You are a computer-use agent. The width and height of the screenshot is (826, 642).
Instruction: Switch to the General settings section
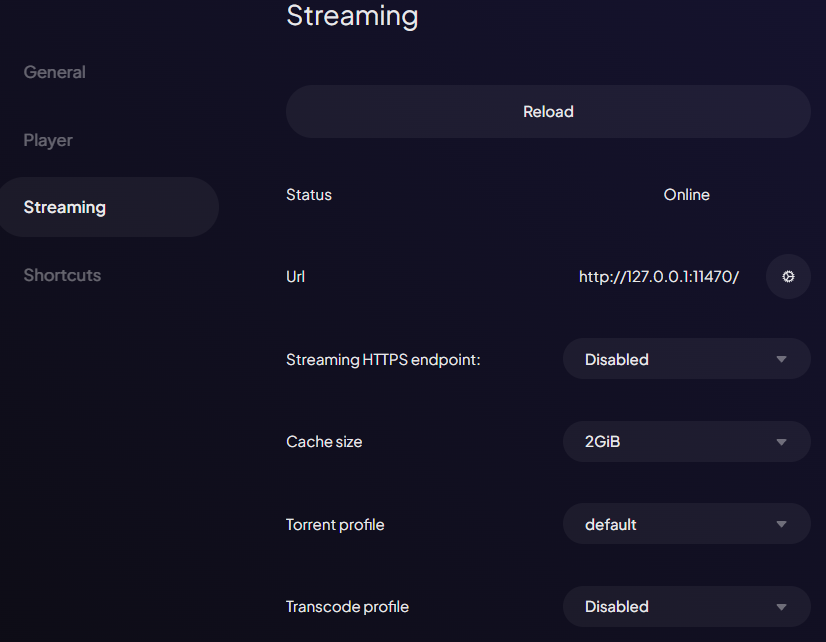click(54, 72)
